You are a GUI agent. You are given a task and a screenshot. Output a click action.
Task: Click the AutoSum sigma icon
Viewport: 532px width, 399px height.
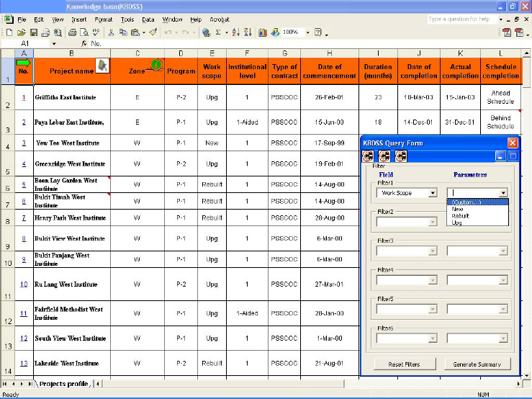(218, 32)
